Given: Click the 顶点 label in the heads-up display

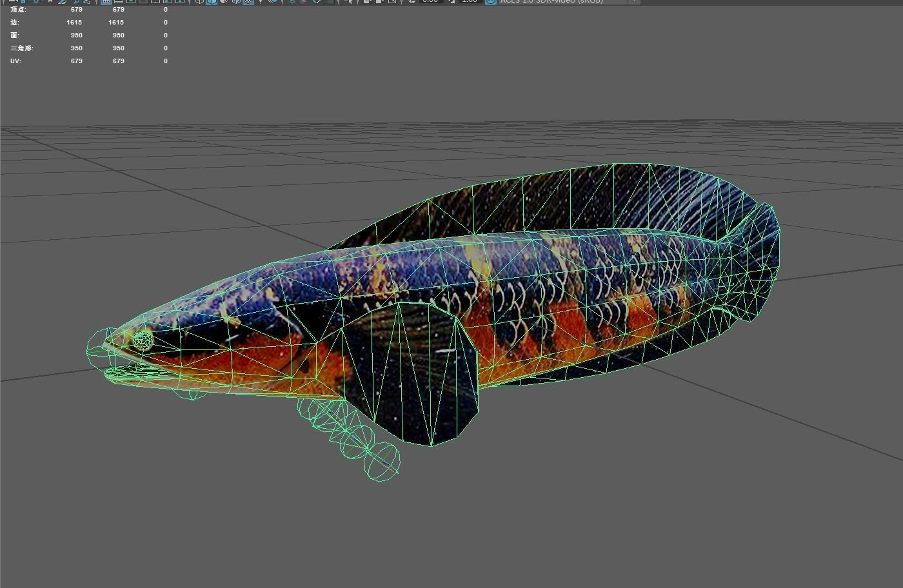Looking at the screenshot, I should (x=18, y=9).
